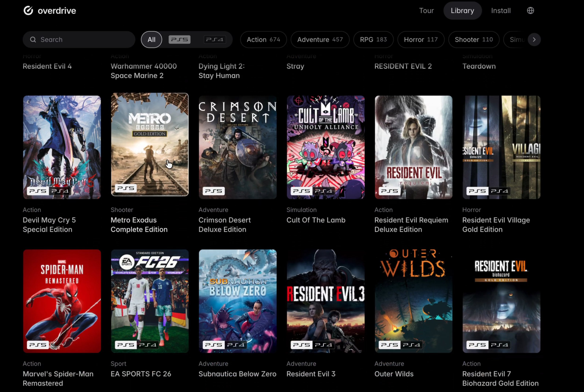Click PS5 badge on Spider-Man Remastered cover
This screenshot has width=584, height=392.
38,345
